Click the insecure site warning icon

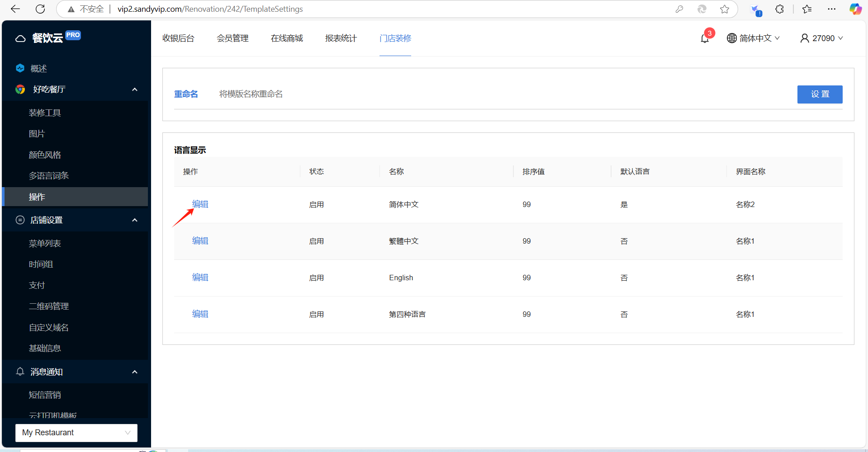[71, 9]
